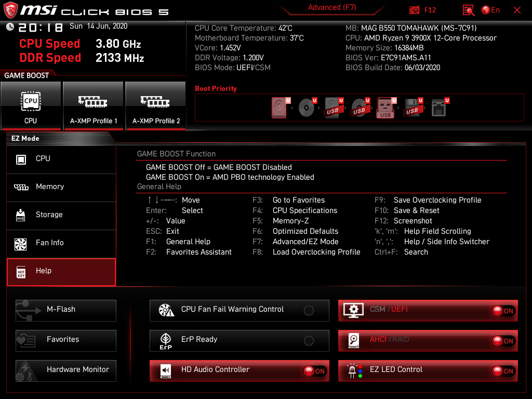Click the CSM/UEFI monitor gear icon
Image resolution: width=532 pixels, height=399 pixels.
click(353, 310)
